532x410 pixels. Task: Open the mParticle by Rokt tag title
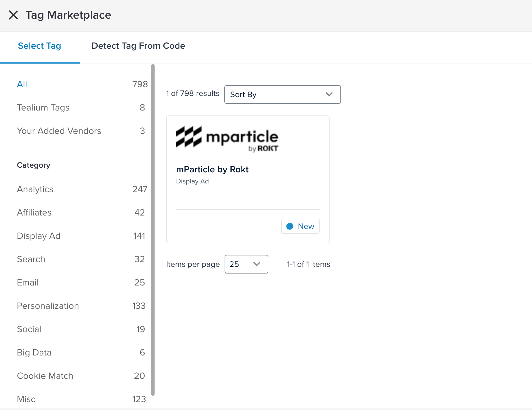(212, 169)
